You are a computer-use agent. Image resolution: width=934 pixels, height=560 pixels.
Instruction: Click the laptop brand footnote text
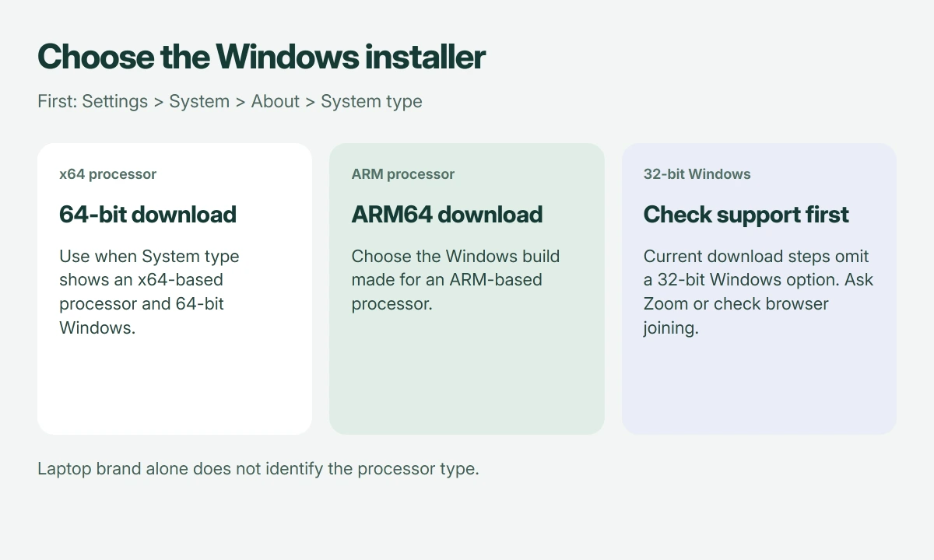pos(258,469)
